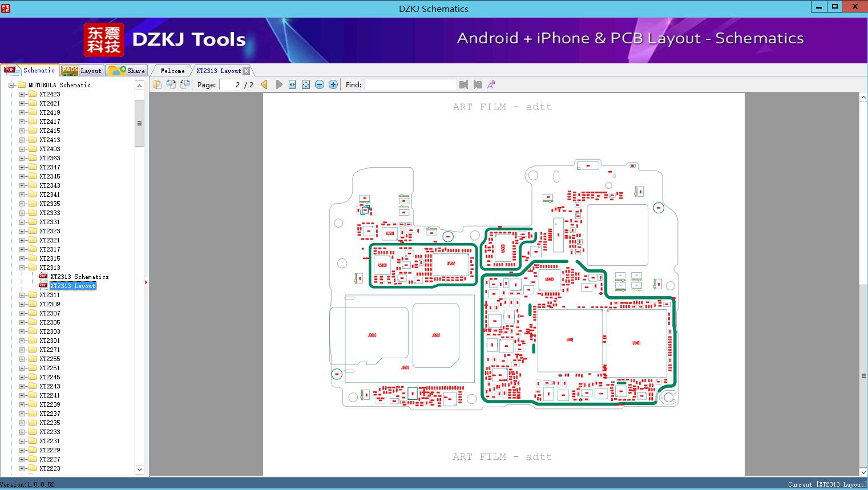Collapse the sidebar with red arrow handle
The width and height of the screenshot is (868, 490).
tap(146, 282)
